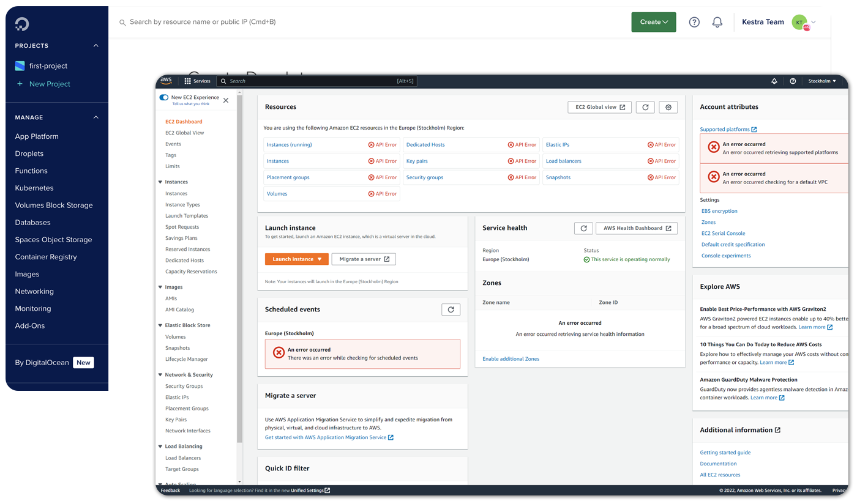Click error icon for default VPC alert
The image size is (857, 504).
point(713,177)
